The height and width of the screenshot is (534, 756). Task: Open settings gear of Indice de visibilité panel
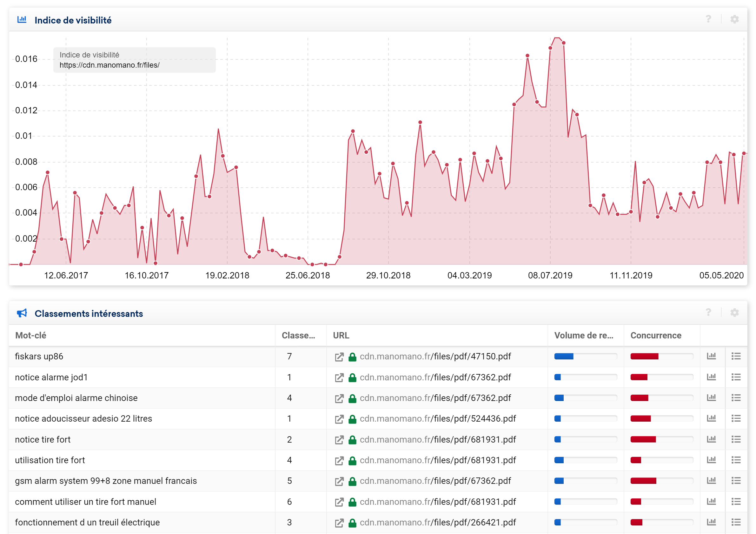coord(735,19)
